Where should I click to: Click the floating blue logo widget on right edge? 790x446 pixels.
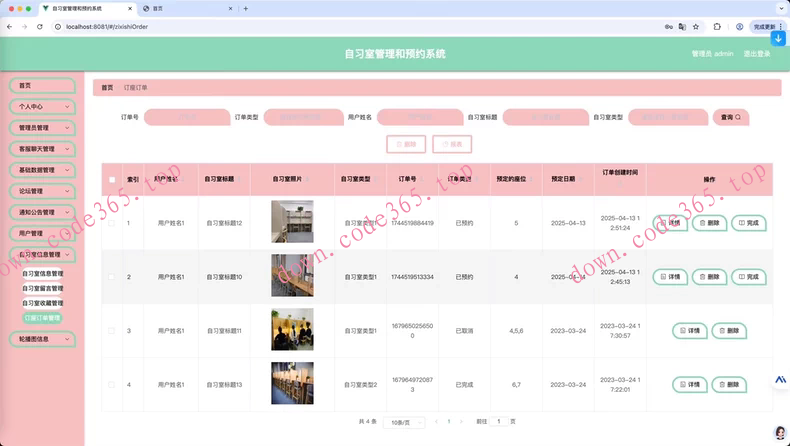pos(780,379)
